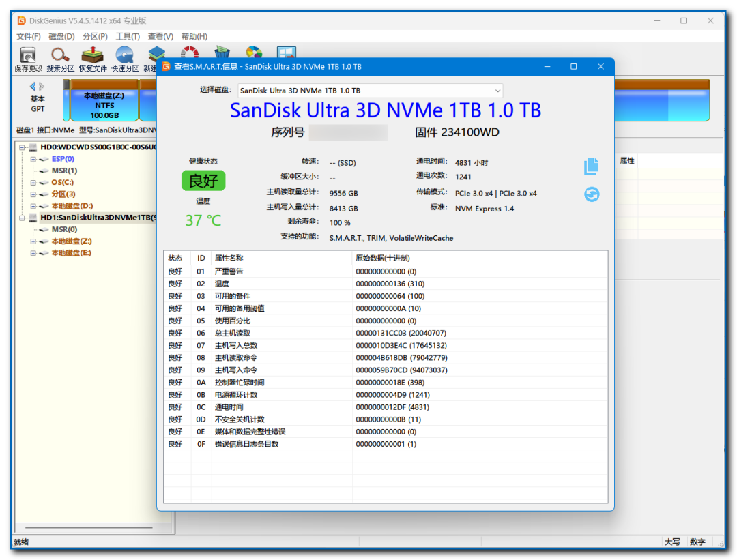The image size is (737, 560).
Task: Click the 良好 health status badge
Action: click(203, 180)
